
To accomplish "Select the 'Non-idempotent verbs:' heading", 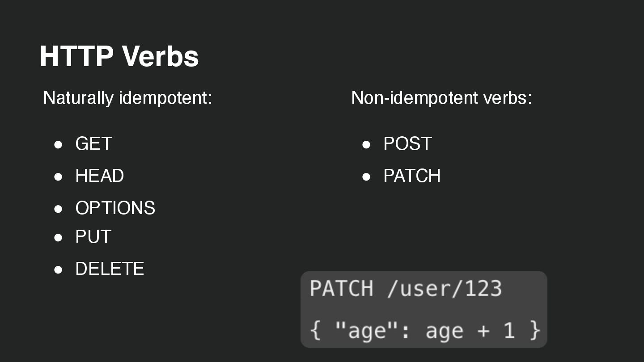I will click(441, 97).
